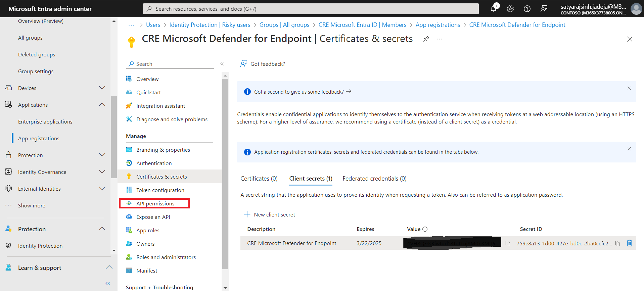Viewport: 644px width, 291px height.
Task: Collapse the Learn & support group
Action: [x=109, y=267]
